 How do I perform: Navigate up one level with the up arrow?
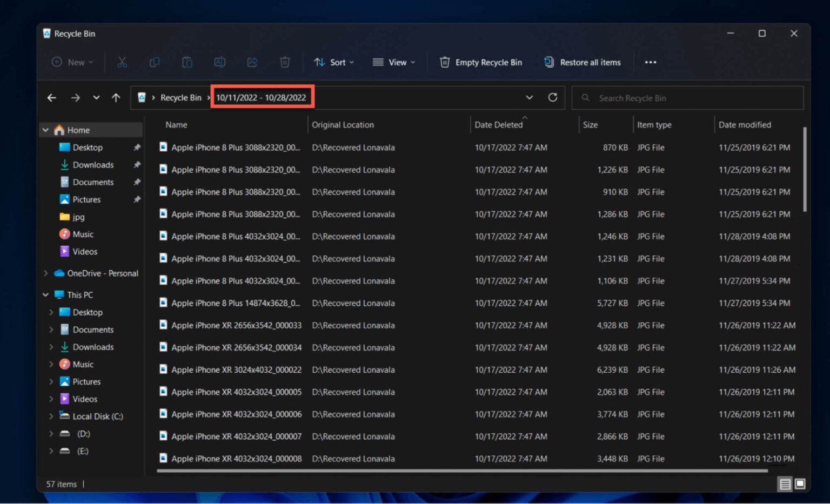[116, 97]
